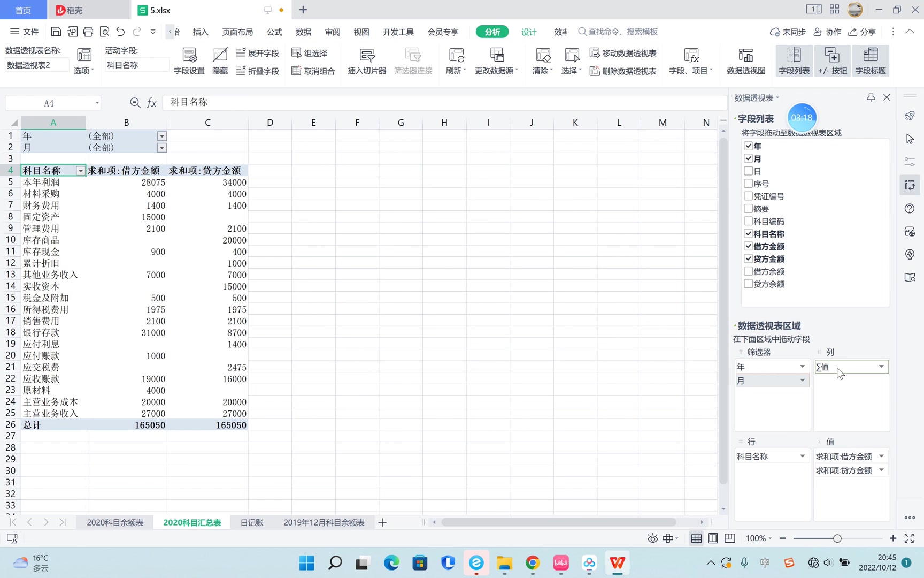Expand the 更改数据源 dropdown
Image resolution: width=924 pixels, height=578 pixels.
point(497,70)
